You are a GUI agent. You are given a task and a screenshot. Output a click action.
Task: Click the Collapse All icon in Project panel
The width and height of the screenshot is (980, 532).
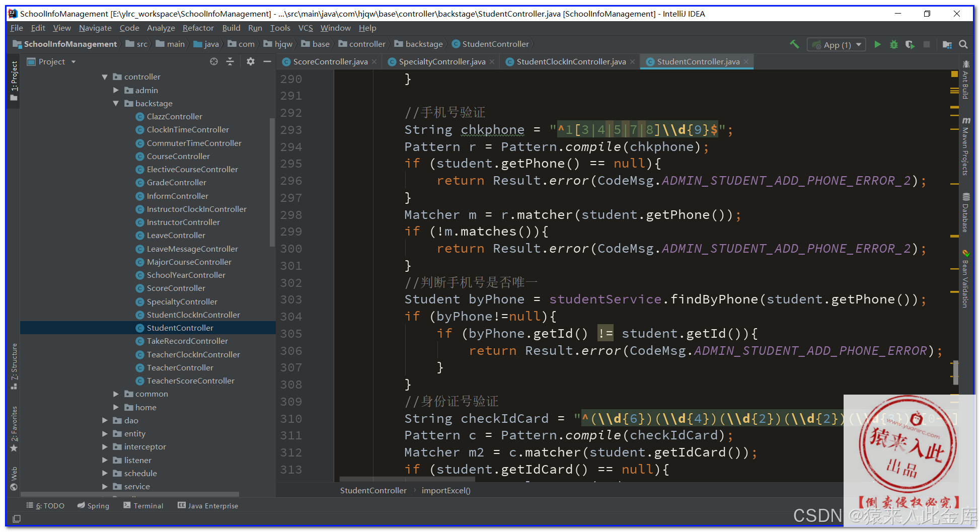pyautogui.click(x=230, y=61)
